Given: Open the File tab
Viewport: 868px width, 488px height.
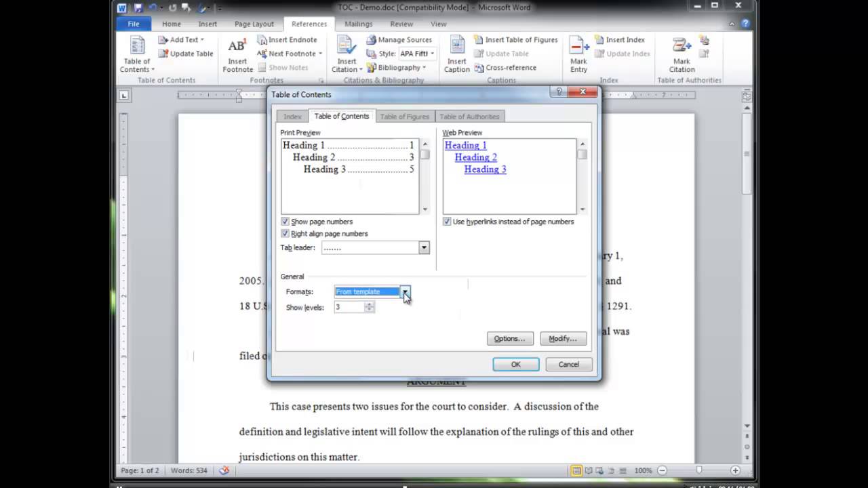Looking at the screenshot, I should [x=134, y=24].
